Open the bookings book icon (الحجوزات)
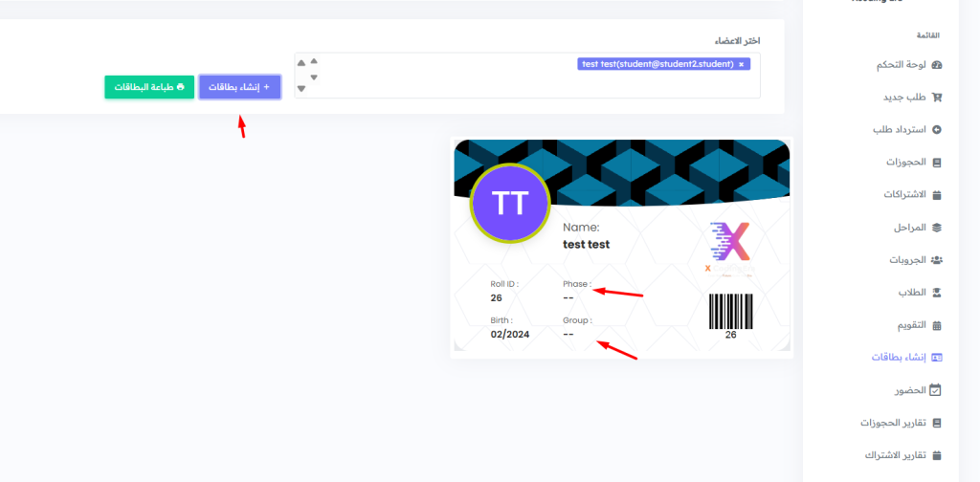The height and width of the screenshot is (482, 980). coord(936,163)
